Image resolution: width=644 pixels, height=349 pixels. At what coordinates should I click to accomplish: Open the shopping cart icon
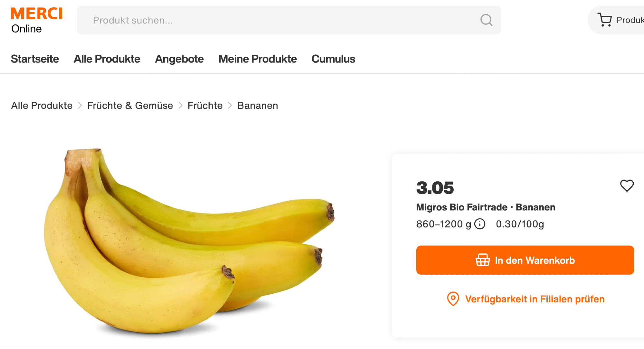pyautogui.click(x=605, y=20)
